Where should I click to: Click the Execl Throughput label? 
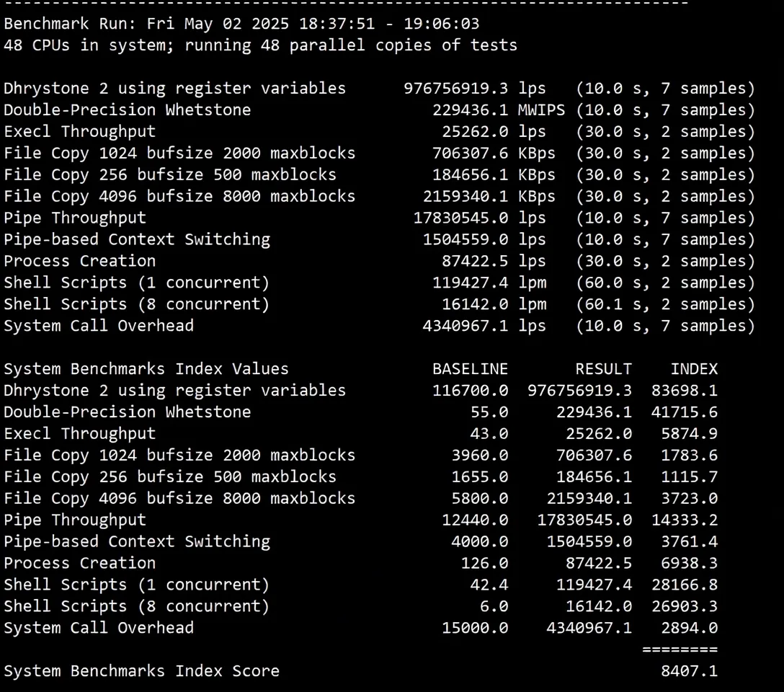coord(79,131)
